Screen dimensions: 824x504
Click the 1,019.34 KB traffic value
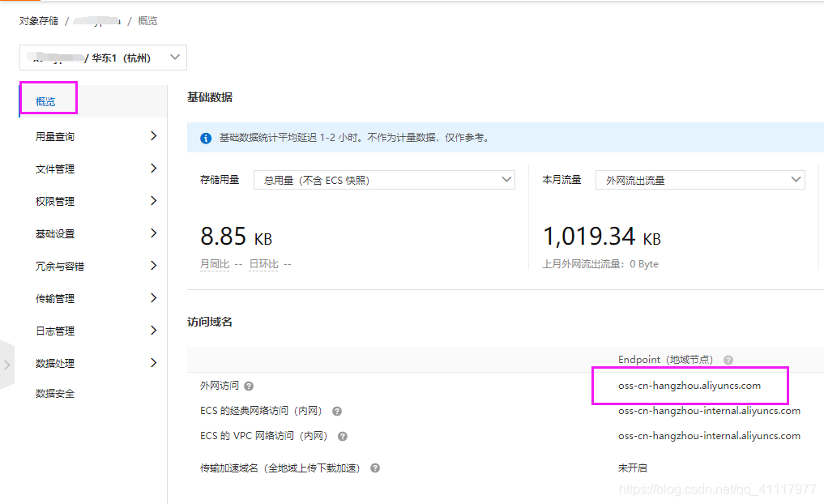coord(602,237)
